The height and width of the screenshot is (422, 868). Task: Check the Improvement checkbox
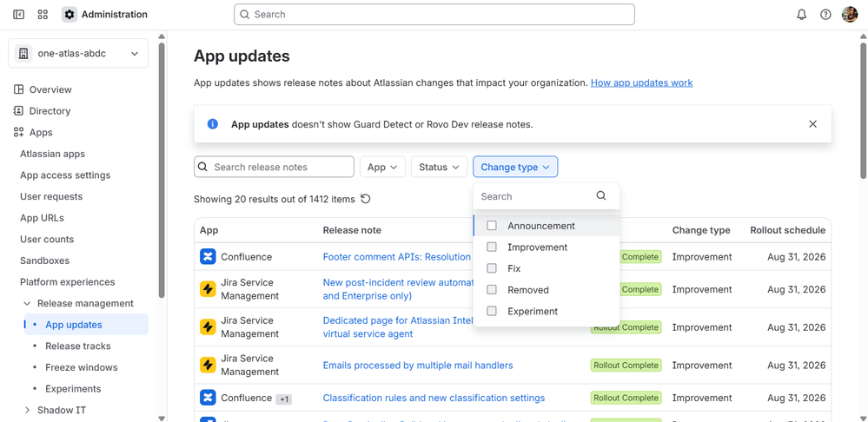point(492,247)
